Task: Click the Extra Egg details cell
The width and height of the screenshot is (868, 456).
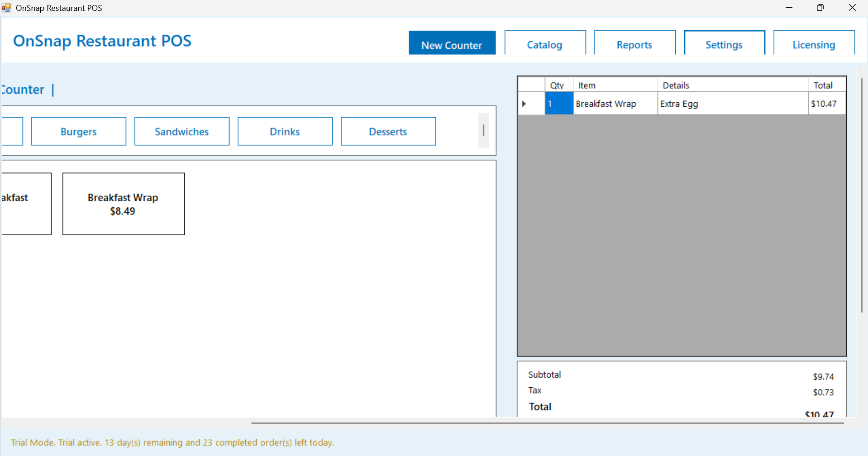Action: tap(732, 104)
